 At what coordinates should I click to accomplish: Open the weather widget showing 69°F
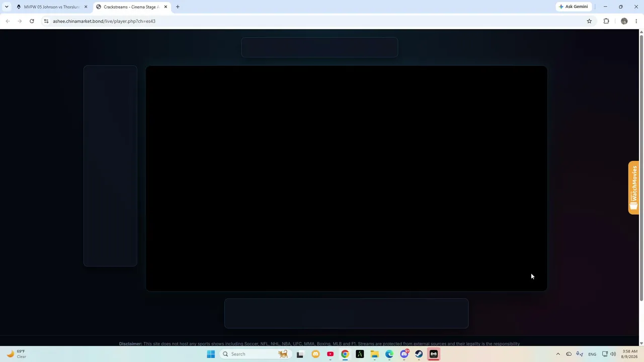click(16, 354)
